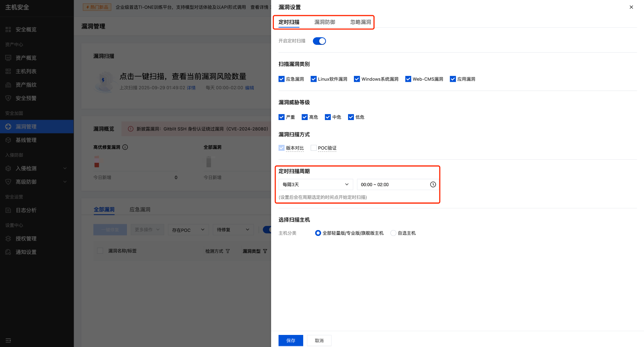Open the filter icon next to 检测方式
The width and height of the screenshot is (644, 347).
(x=228, y=251)
